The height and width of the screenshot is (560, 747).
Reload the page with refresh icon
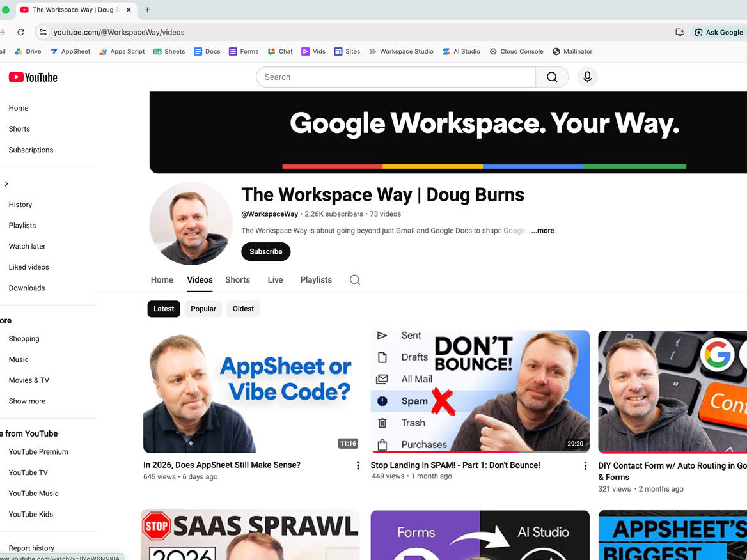pos(20,32)
